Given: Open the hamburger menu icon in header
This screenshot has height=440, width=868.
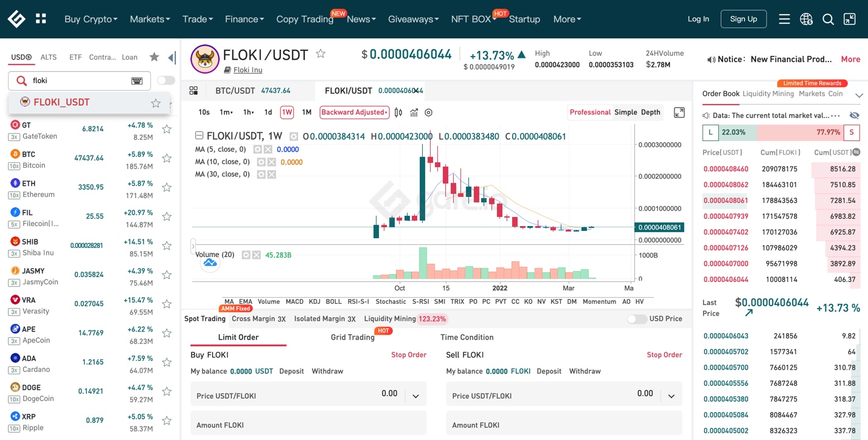Looking at the screenshot, I should [784, 19].
